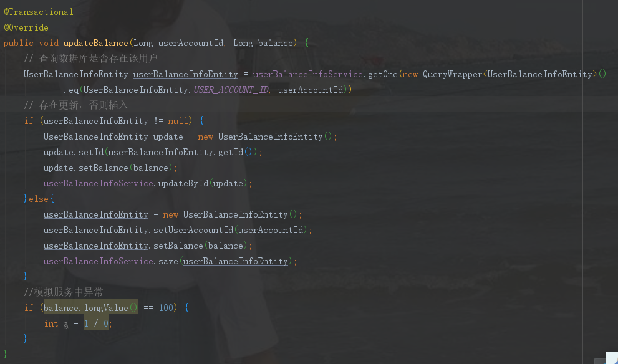Click userBalanceInfoEntity in the '!= null' condition
This screenshot has width=618, height=364.
[96, 122]
